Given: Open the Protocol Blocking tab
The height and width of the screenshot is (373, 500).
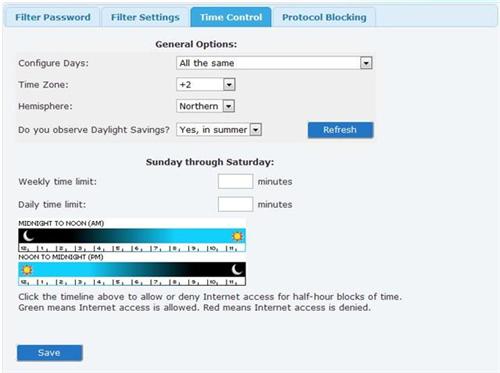Looking at the screenshot, I should 324,17.
